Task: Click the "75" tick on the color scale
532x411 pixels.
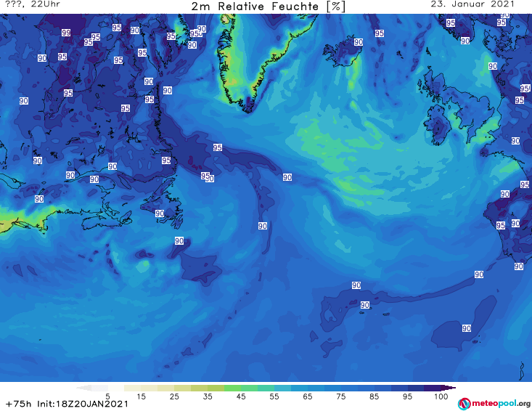Action: click(341, 396)
